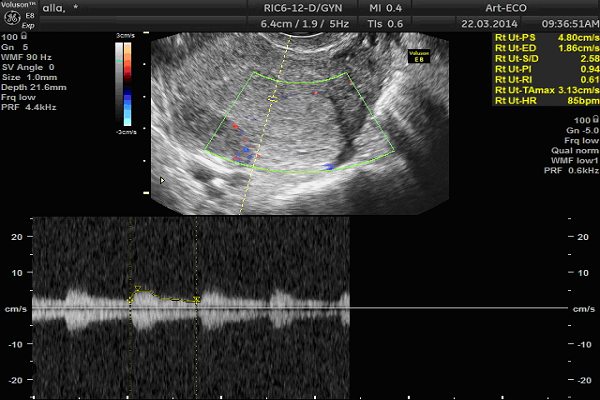
Task: Click the Rt Ut-TAmax 3.13cm/s value
Action: pyautogui.click(x=546, y=90)
